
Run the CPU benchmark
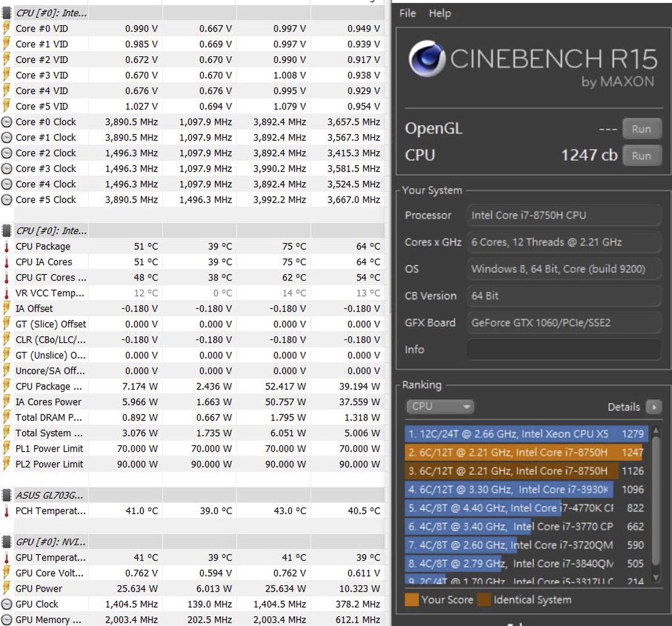pyautogui.click(x=642, y=155)
